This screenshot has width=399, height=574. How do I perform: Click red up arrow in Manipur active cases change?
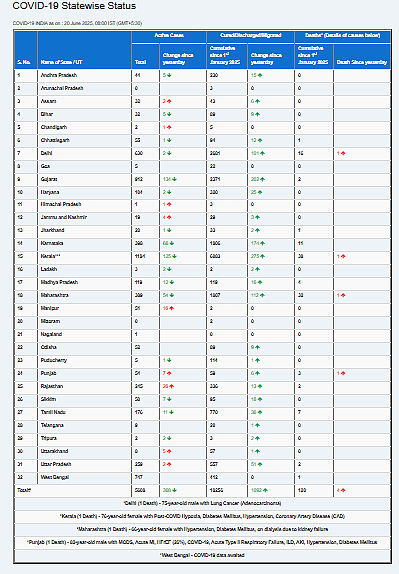click(x=171, y=308)
